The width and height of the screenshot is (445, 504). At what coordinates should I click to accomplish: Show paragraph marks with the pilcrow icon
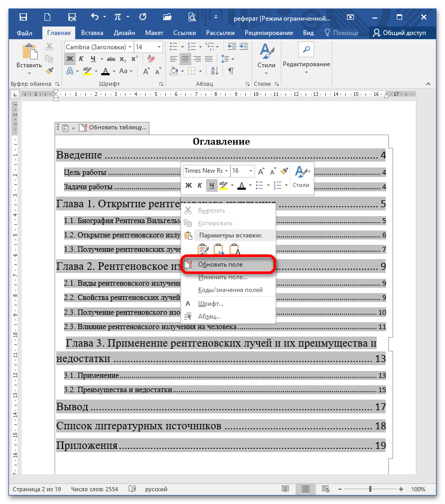click(x=231, y=71)
